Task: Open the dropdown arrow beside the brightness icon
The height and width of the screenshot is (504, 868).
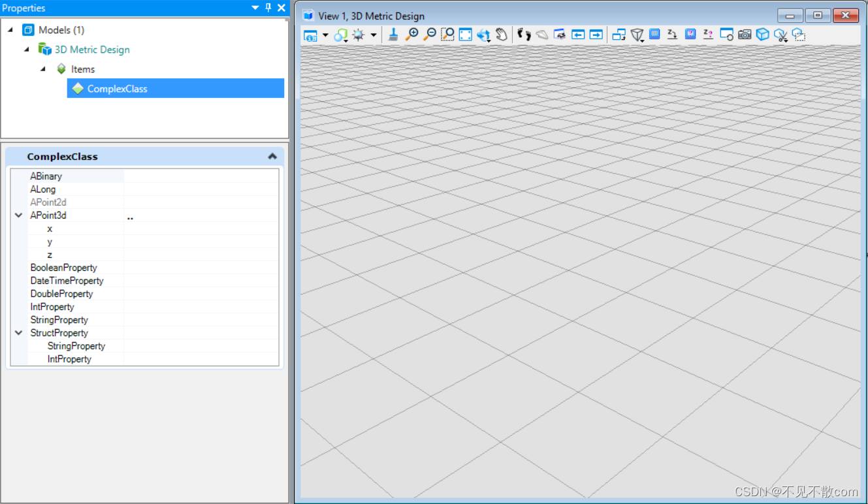Action: pyautogui.click(x=374, y=35)
